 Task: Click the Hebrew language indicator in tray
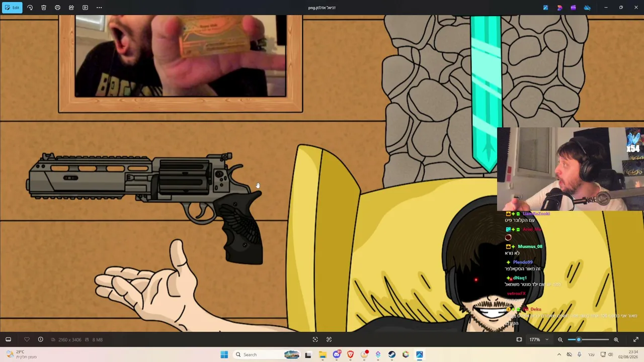(x=592, y=354)
